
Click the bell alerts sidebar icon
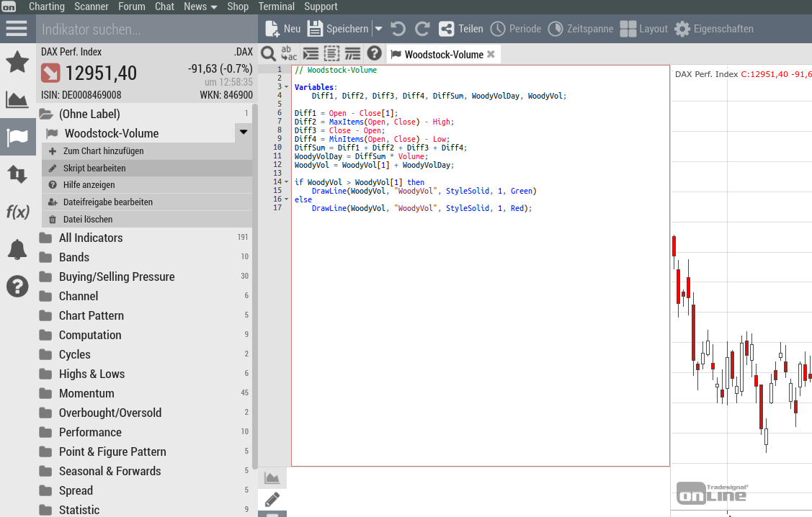(x=17, y=250)
